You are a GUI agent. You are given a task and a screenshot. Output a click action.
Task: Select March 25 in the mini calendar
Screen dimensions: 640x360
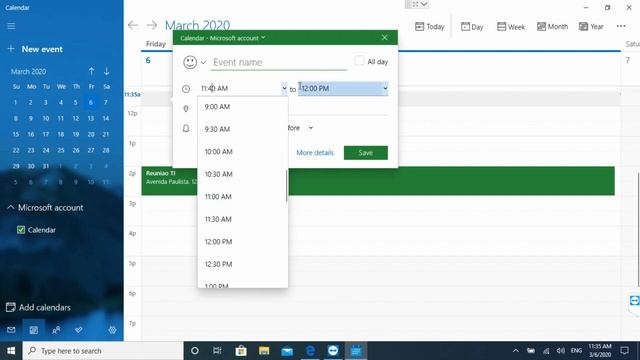click(x=61, y=150)
